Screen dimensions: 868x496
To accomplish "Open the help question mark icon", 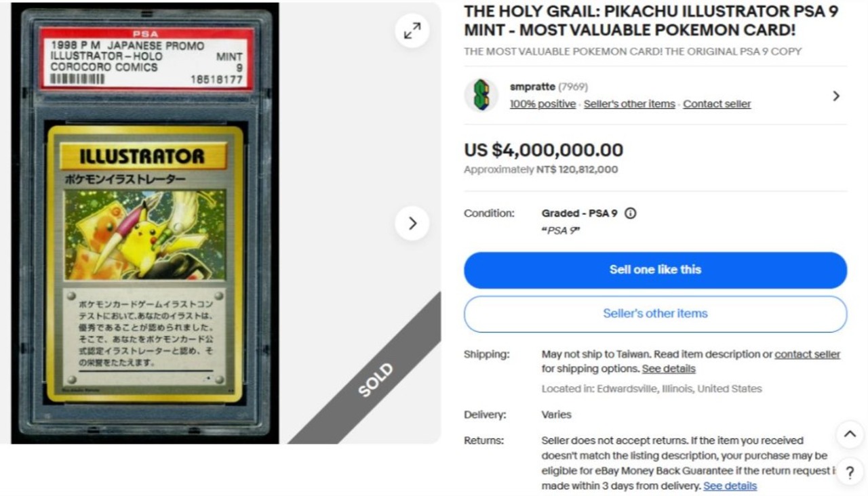I will coord(850,473).
